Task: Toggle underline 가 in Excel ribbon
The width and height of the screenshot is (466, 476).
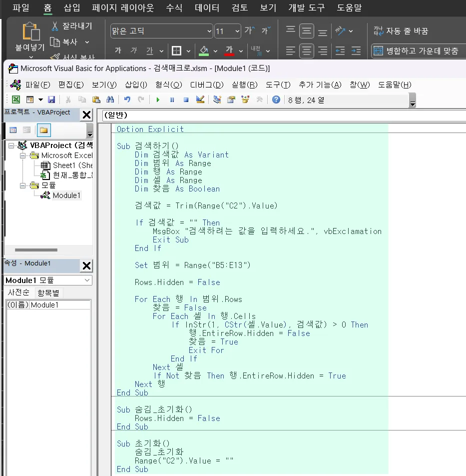Action: point(149,50)
